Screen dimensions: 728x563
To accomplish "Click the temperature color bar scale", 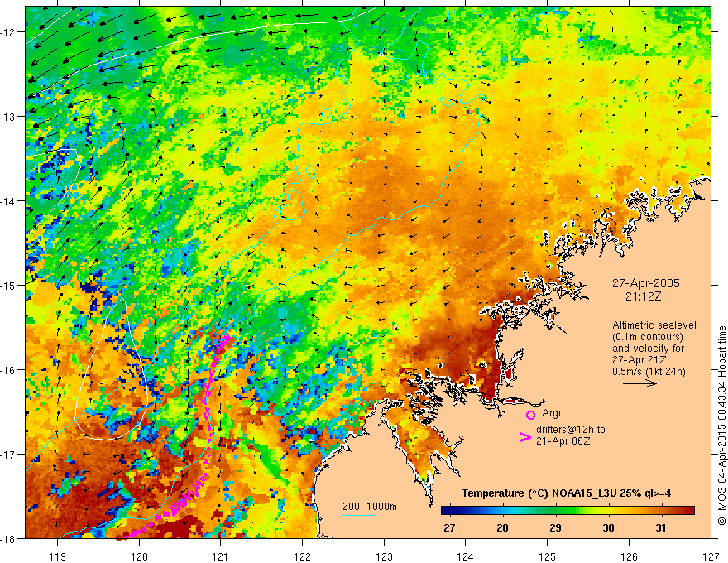I will pos(568,510).
